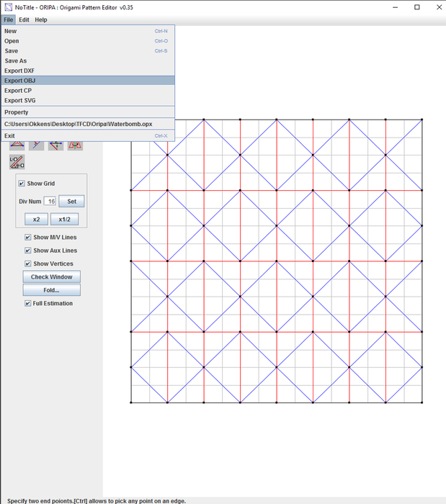Select Save in the File menu
Image resolution: width=446 pixels, height=504 pixels.
click(88, 51)
